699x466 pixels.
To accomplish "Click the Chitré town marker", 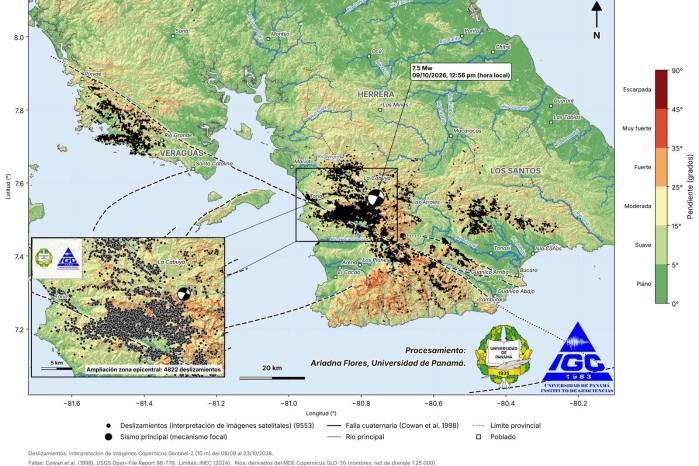I will point(493,52).
